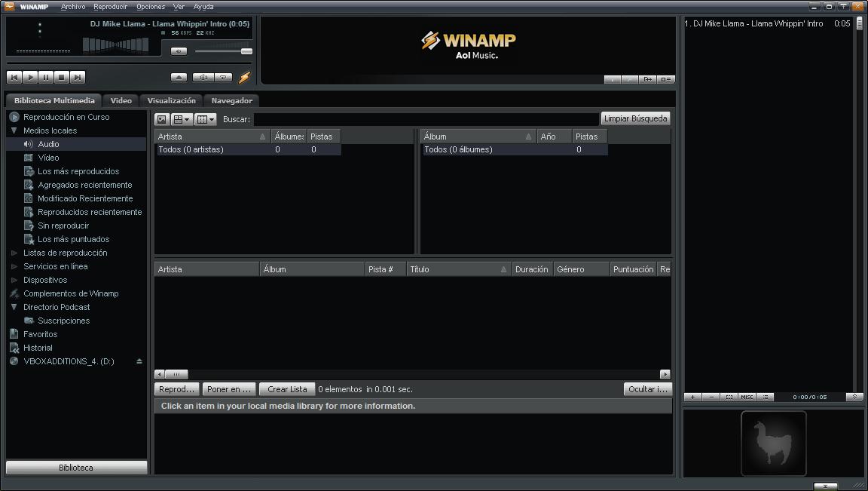The image size is (868, 491).
Task: Expand the Dispositivos node
Action: click(x=14, y=280)
